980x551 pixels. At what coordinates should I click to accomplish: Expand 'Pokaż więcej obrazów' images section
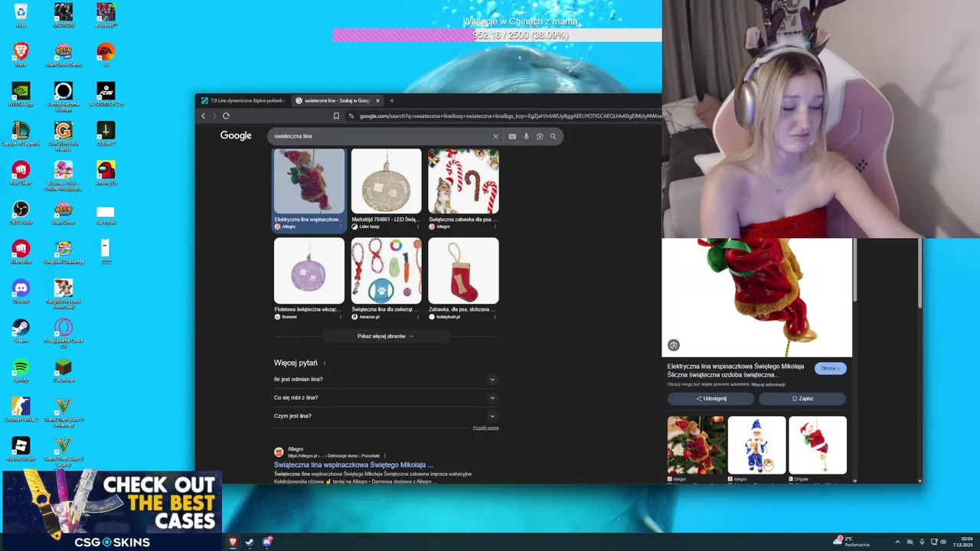pyautogui.click(x=385, y=336)
